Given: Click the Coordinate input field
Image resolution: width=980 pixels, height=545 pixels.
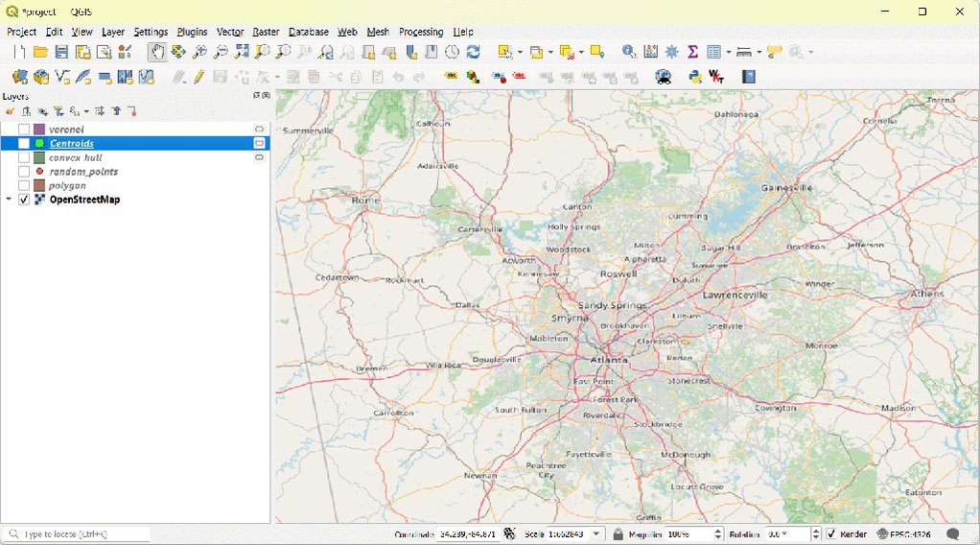Looking at the screenshot, I should 468,533.
